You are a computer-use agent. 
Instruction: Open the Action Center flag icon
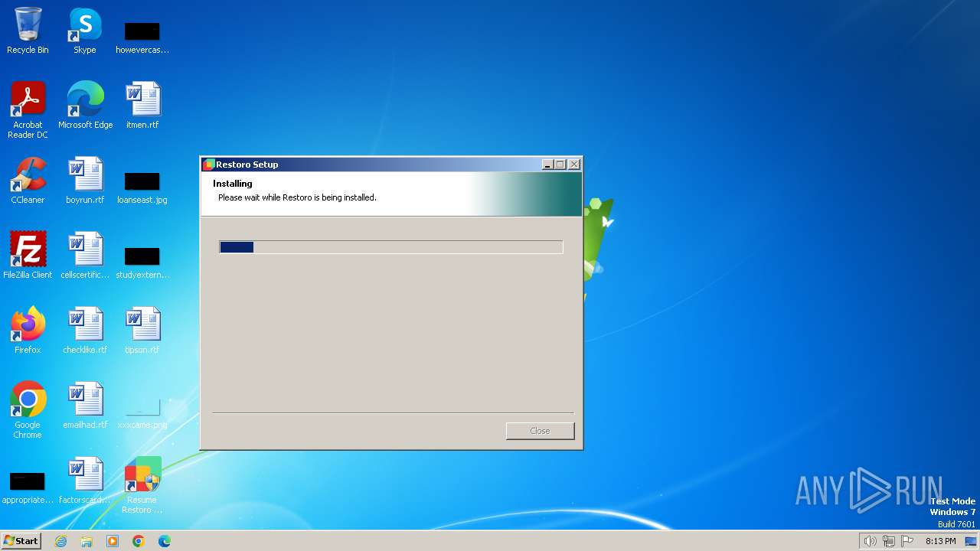click(907, 541)
